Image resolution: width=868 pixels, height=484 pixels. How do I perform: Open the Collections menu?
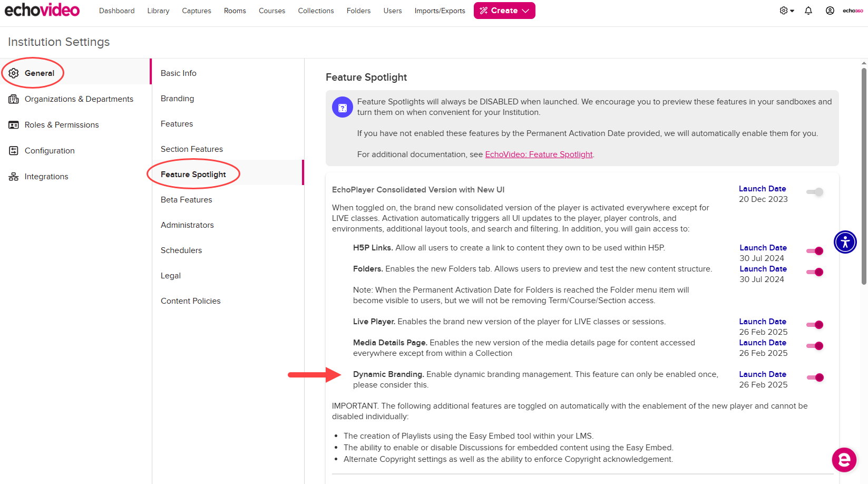[x=316, y=11]
